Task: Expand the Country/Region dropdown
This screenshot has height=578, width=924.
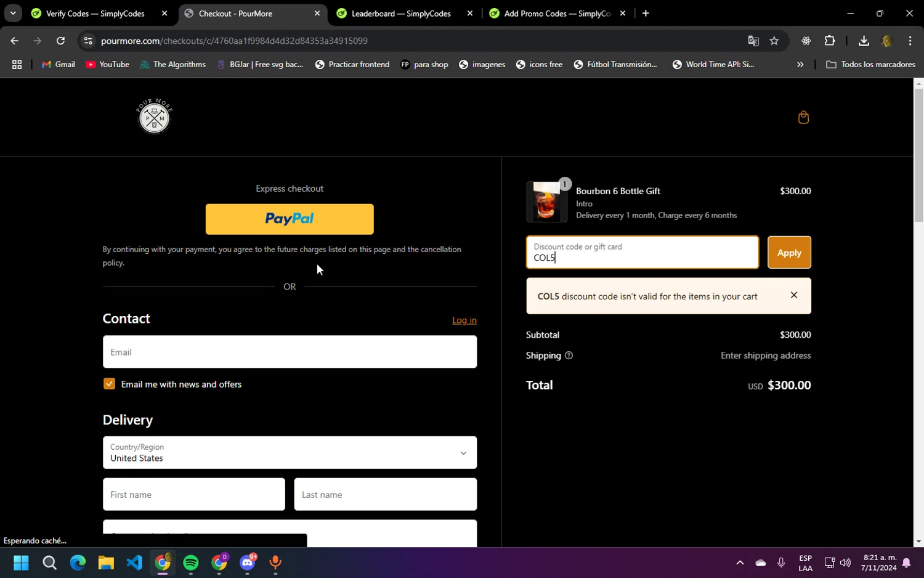Action: pos(290,453)
